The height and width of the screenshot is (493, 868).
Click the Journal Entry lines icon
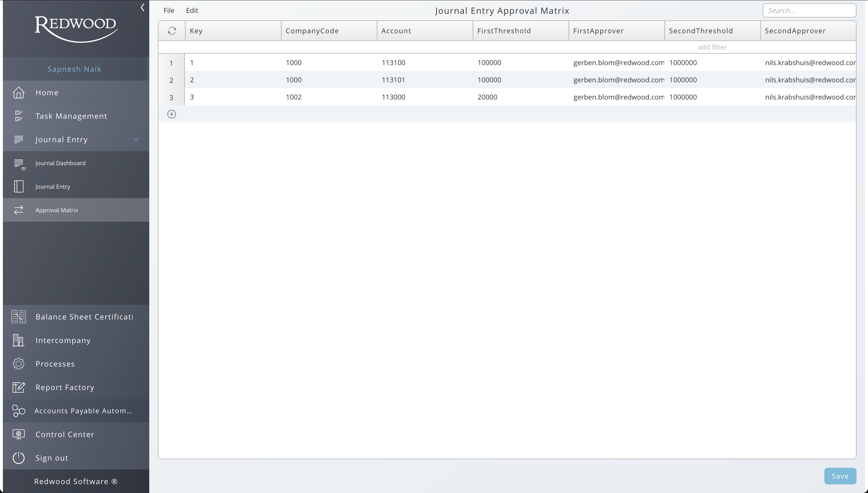click(x=19, y=139)
